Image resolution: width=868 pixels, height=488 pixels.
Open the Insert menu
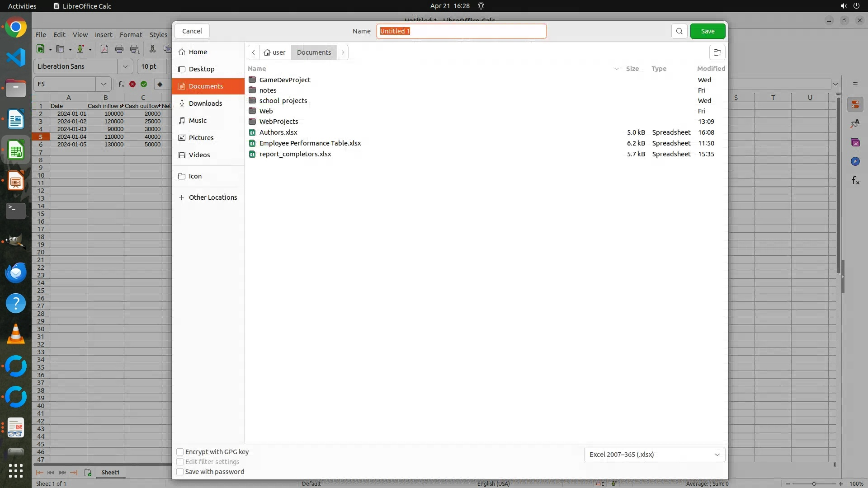click(104, 35)
